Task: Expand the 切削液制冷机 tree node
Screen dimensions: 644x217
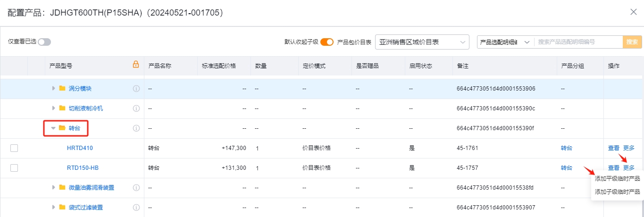Action: coord(54,108)
